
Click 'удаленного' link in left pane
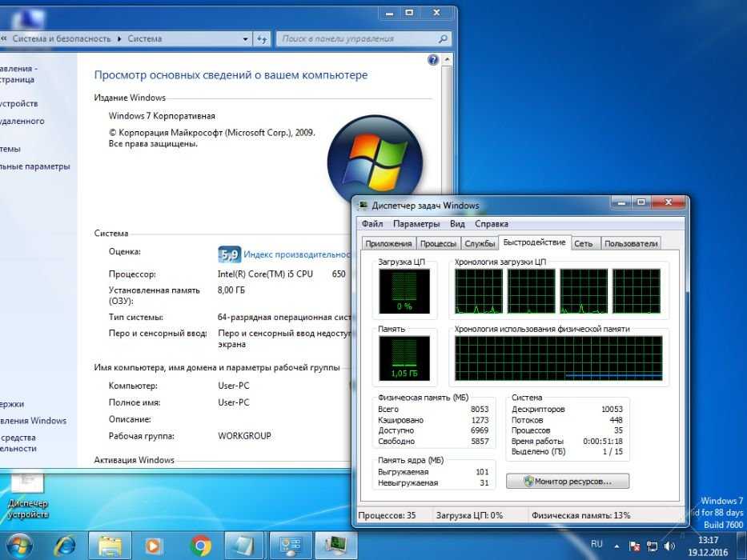[22, 121]
